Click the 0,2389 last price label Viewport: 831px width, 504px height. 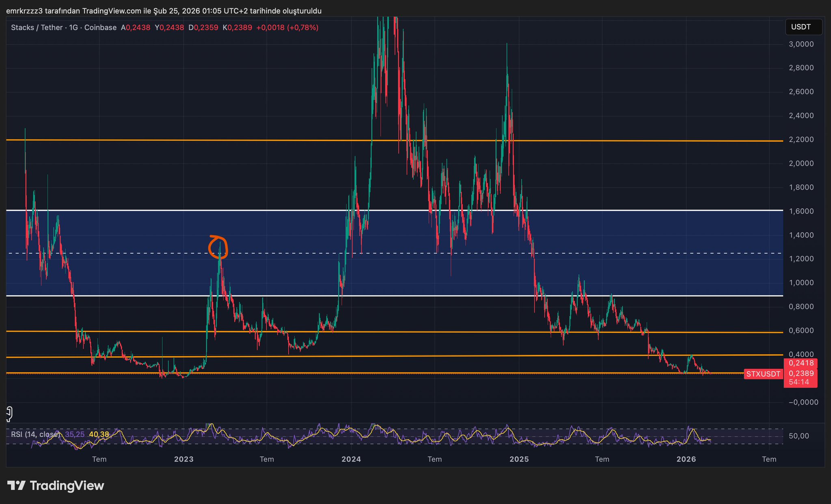pyautogui.click(x=801, y=373)
